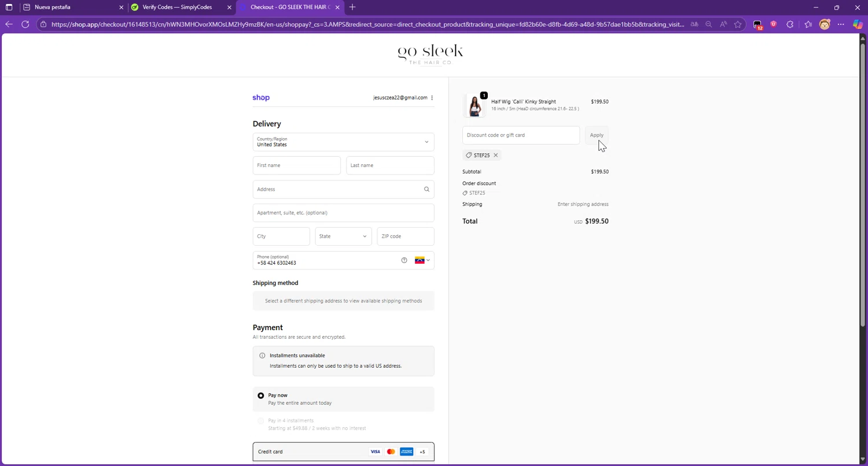
Task: Open the favorites list icon
Action: pos(808,24)
